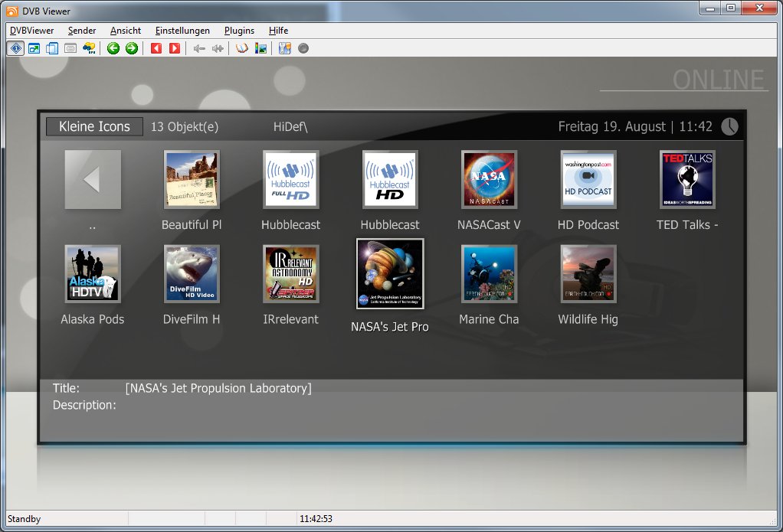Click the "HD Podcast" caption text
Viewport: 783px width, 532px height.
pos(588,225)
